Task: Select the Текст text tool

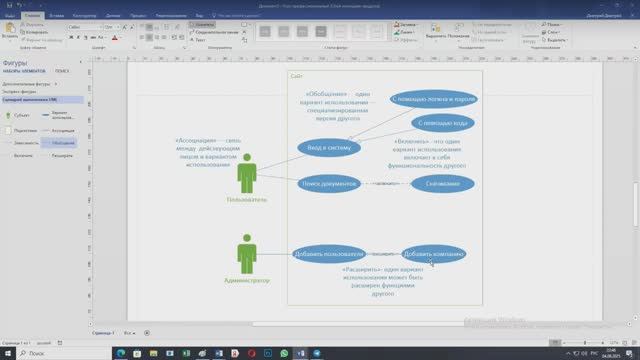Action: [x=198, y=40]
